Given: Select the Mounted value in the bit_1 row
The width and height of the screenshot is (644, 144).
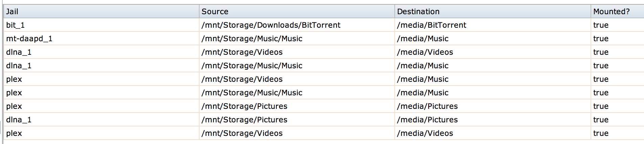Looking at the screenshot, I should [601, 25].
